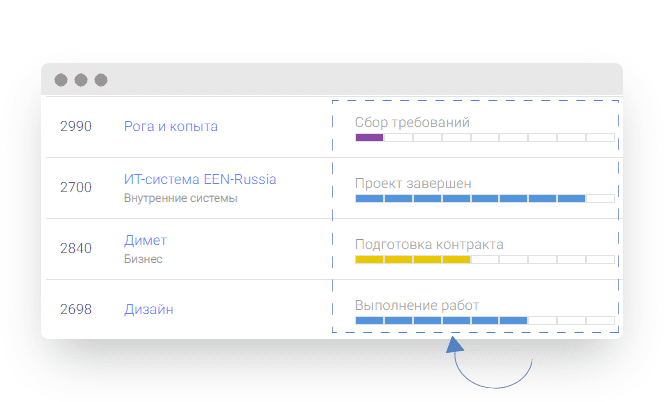Click the Выполнение работ stage label

417,305
